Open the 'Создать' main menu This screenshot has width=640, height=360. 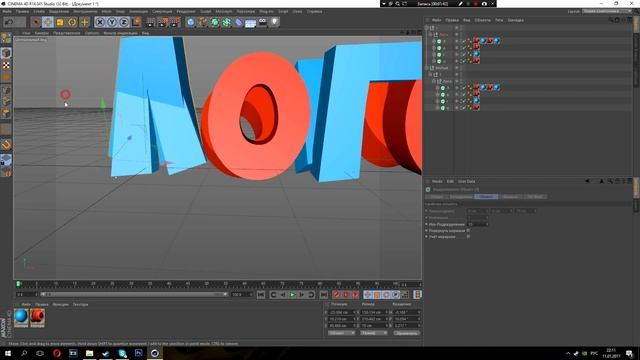click(x=39, y=11)
